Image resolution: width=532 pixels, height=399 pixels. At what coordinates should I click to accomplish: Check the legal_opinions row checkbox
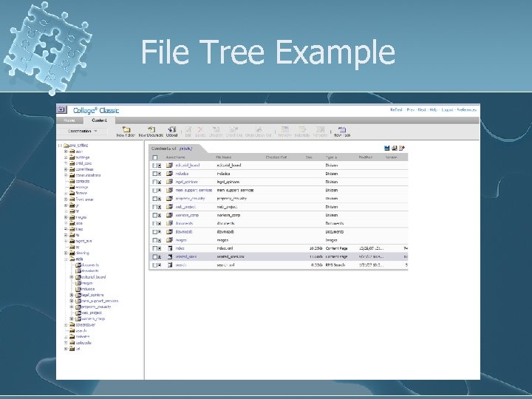click(154, 182)
